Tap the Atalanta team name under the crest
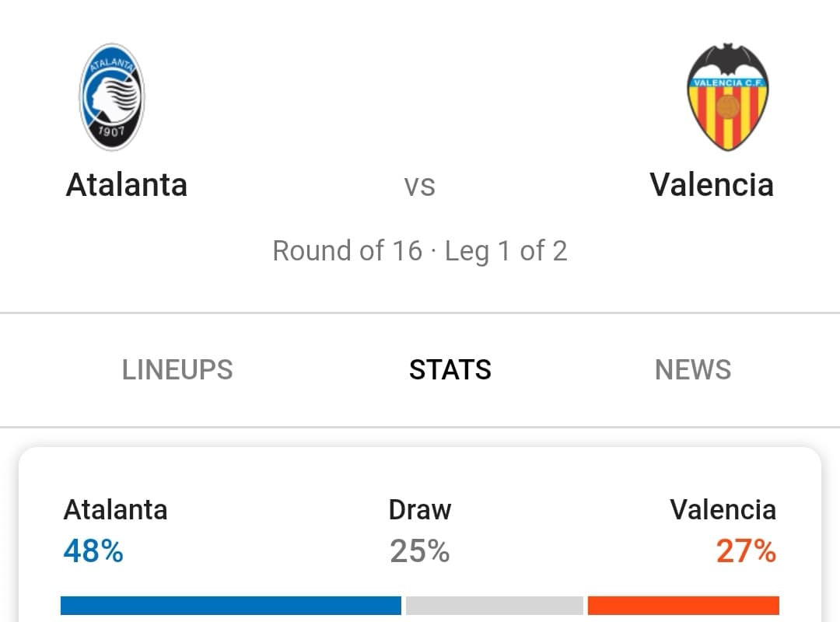Screen dimensions: 840x622 pos(127,185)
